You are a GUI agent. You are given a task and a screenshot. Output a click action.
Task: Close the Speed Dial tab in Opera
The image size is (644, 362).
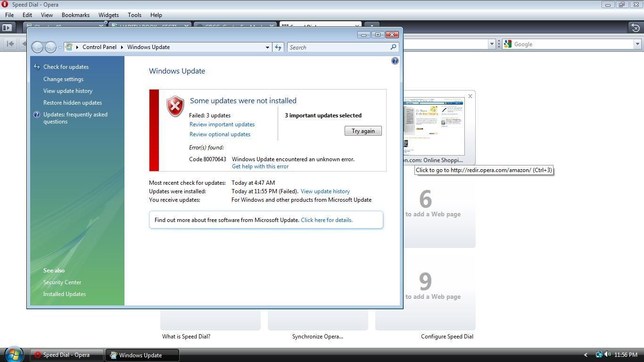point(357,25)
